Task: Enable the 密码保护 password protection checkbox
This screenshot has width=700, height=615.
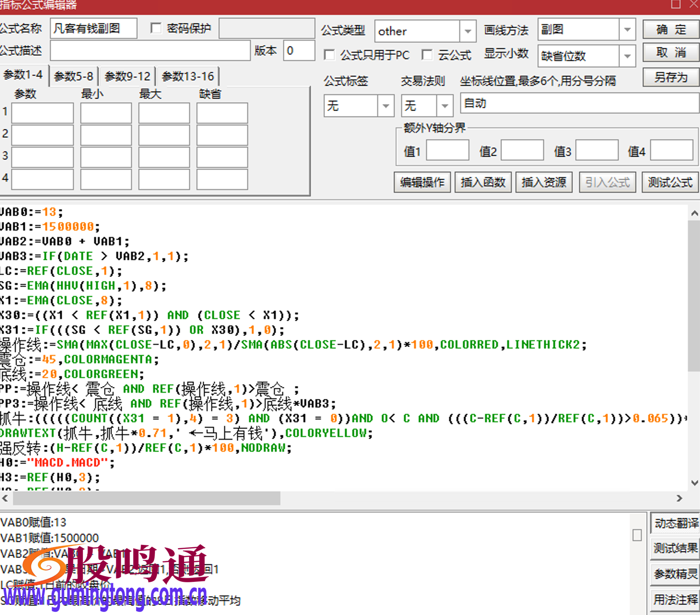Action: point(156,28)
